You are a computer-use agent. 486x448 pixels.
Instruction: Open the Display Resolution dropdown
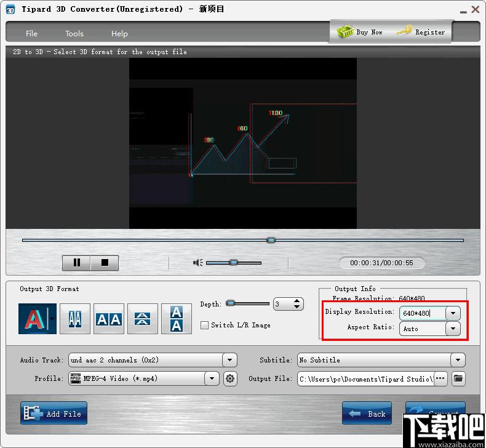[x=453, y=313]
